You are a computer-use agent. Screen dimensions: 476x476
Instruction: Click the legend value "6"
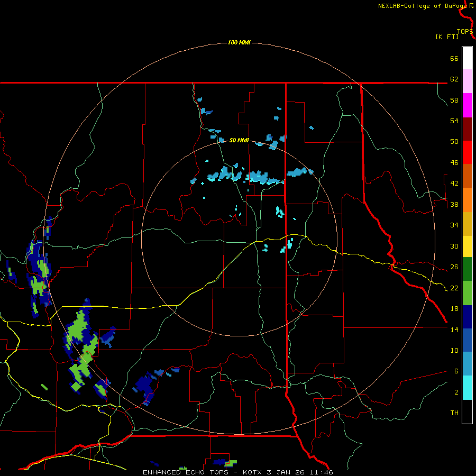click(x=456, y=371)
